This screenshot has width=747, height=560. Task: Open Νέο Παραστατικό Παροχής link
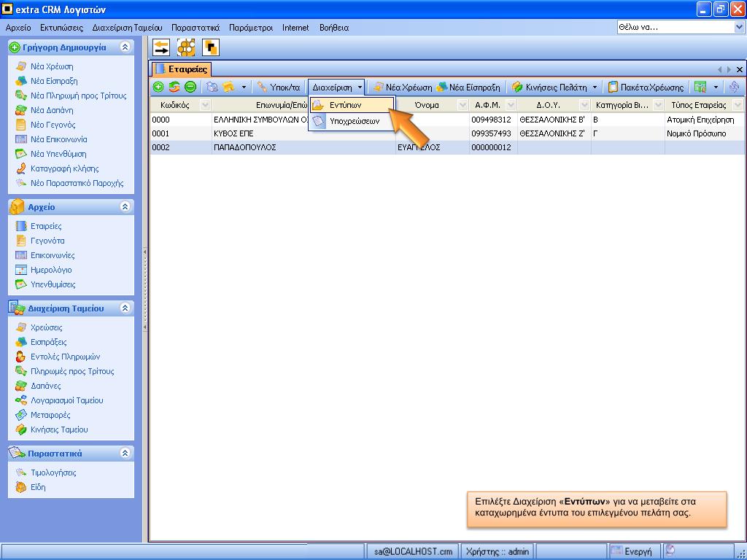coord(77,183)
